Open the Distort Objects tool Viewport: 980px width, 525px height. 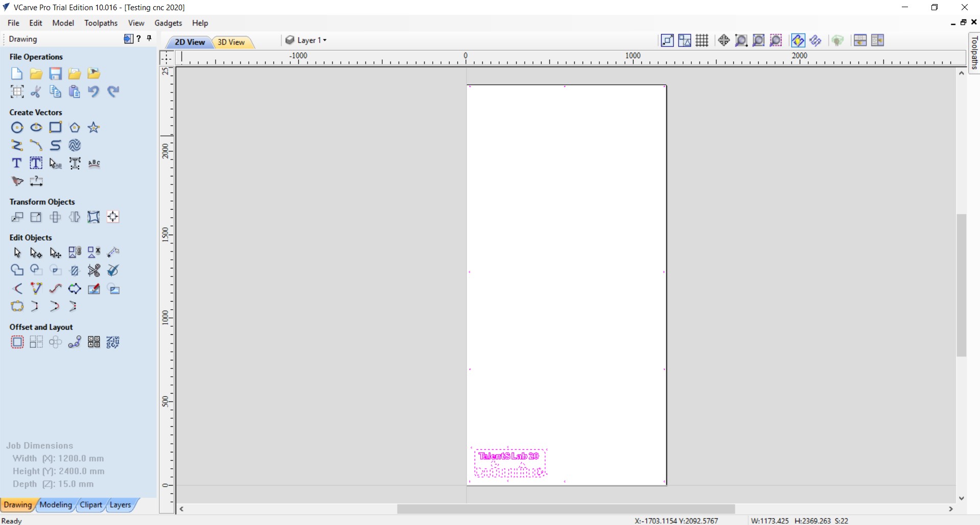click(x=94, y=217)
